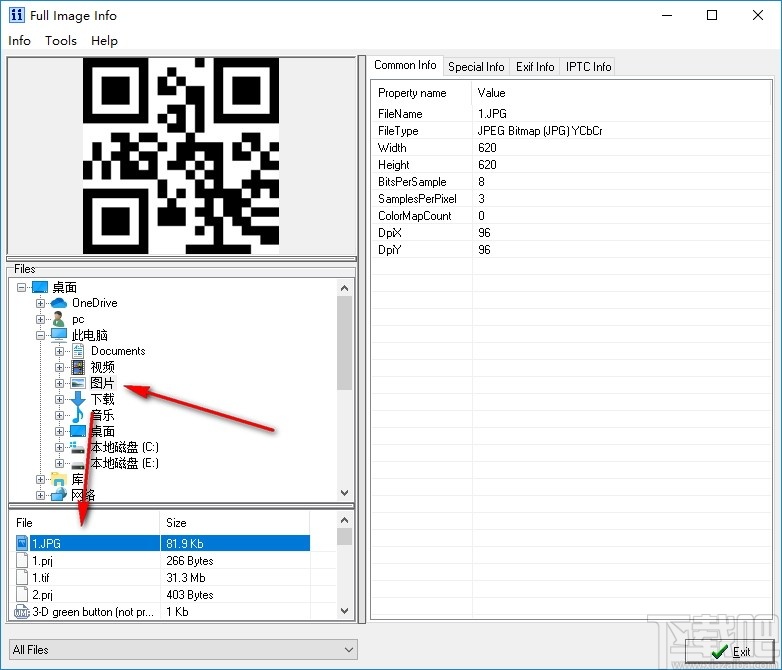Click file list scrollbar up arrow

[344, 520]
